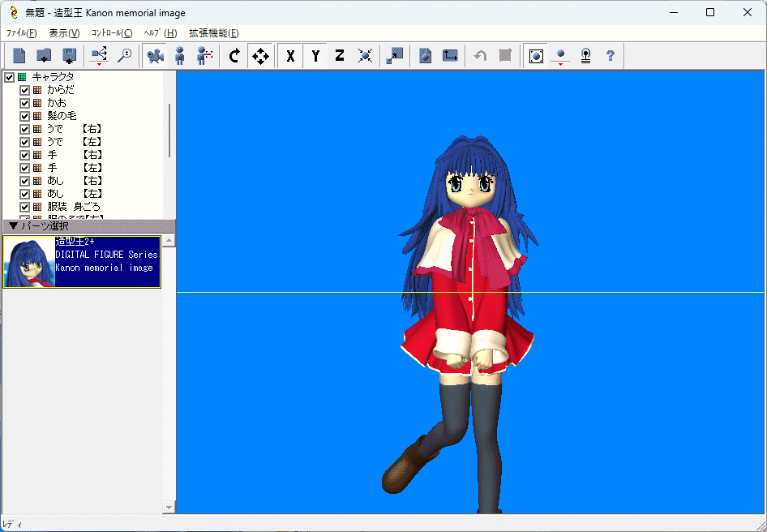This screenshot has height=532, width=767.
Task: Click the new document toolbar icon
Action: click(19, 56)
